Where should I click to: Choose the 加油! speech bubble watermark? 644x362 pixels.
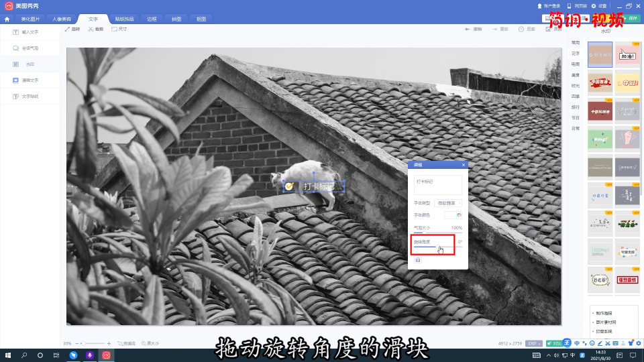pyautogui.click(x=627, y=55)
